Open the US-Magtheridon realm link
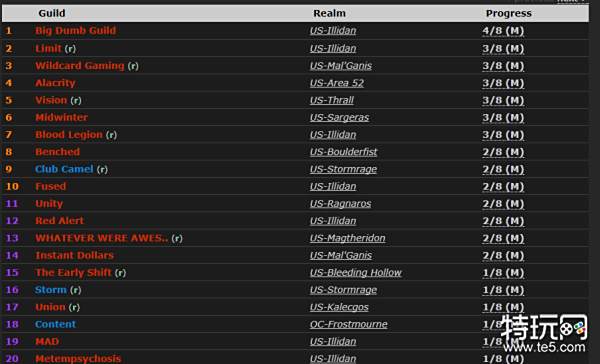The width and height of the screenshot is (600, 364). tap(347, 238)
